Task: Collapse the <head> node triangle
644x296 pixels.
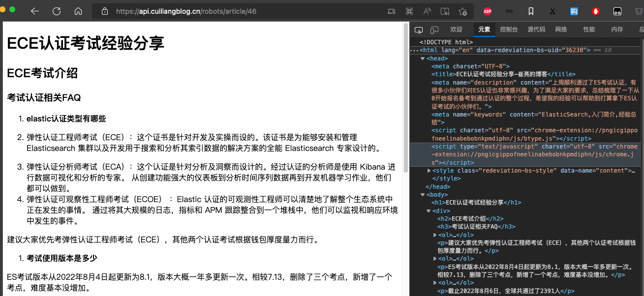Action: 423,59
